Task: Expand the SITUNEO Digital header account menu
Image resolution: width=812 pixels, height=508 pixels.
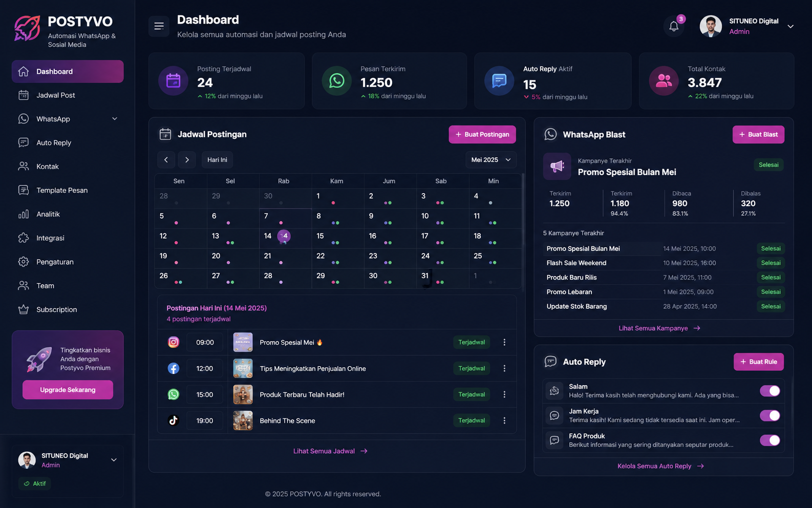Action: (790, 26)
